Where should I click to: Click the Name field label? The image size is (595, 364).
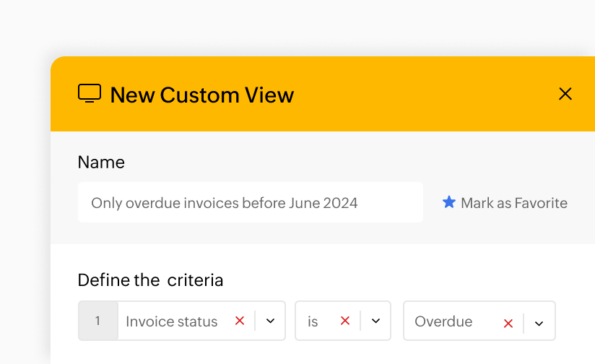pos(101,162)
